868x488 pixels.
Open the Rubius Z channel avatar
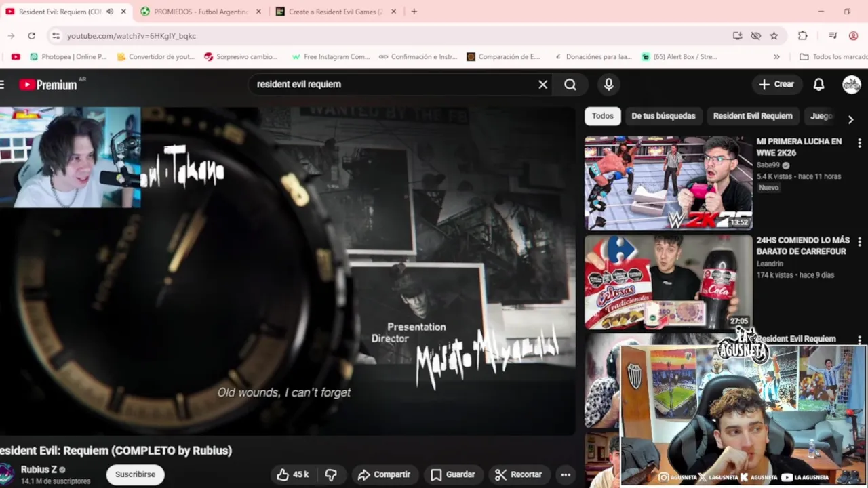[x=7, y=474]
